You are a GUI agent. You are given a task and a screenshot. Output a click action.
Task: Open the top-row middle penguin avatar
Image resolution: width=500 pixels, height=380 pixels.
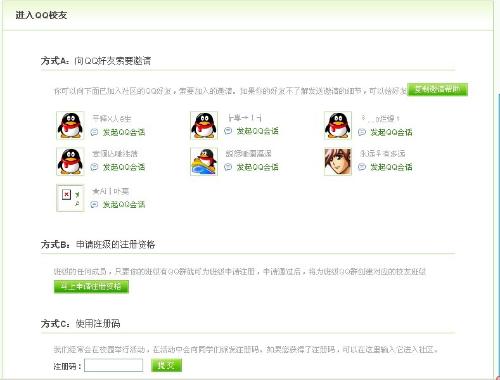204,125
